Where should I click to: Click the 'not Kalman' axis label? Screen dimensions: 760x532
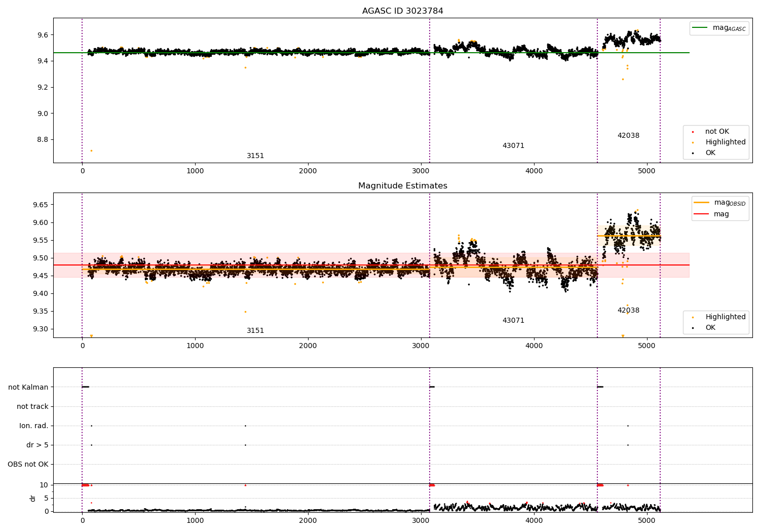pyautogui.click(x=28, y=388)
